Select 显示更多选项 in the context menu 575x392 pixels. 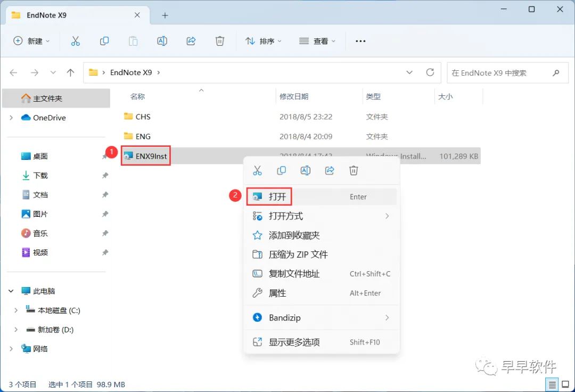click(322, 342)
